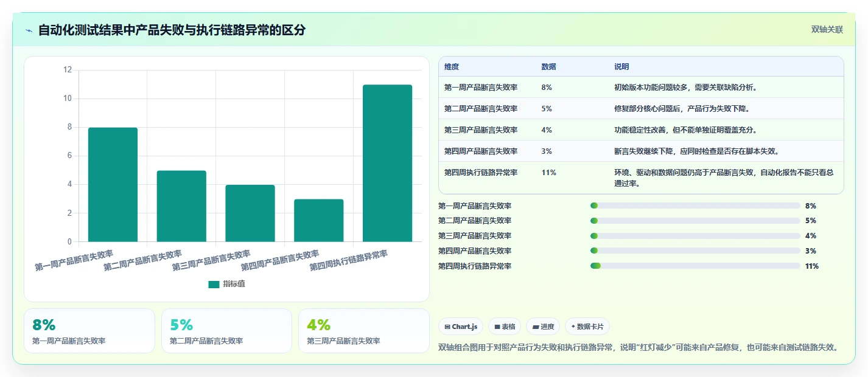Click the 3% value in the table

[x=547, y=151]
